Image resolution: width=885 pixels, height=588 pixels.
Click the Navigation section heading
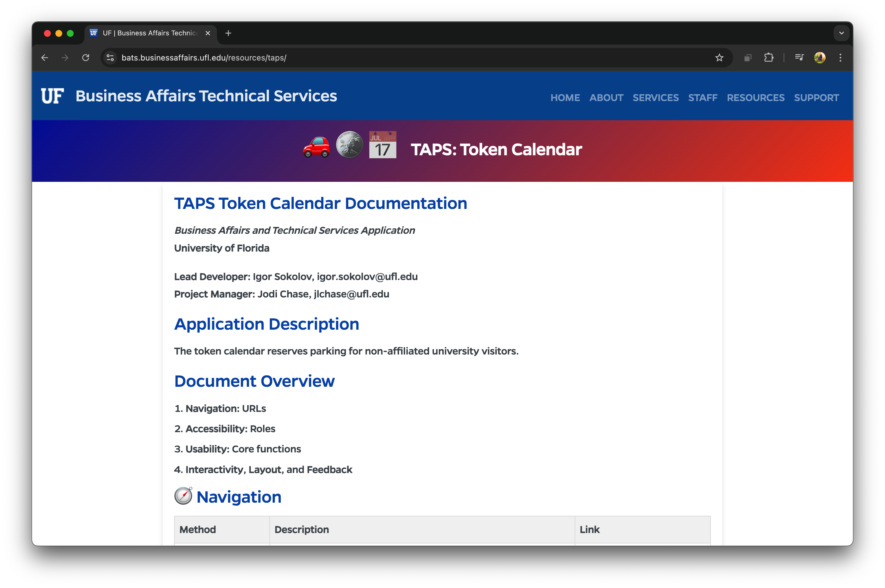[x=239, y=497]
